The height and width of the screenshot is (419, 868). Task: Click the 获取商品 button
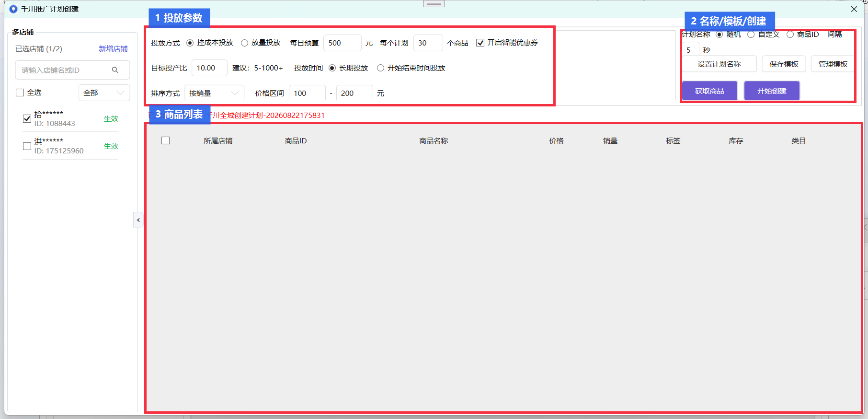pyautogui.click(x=709, y=91)
